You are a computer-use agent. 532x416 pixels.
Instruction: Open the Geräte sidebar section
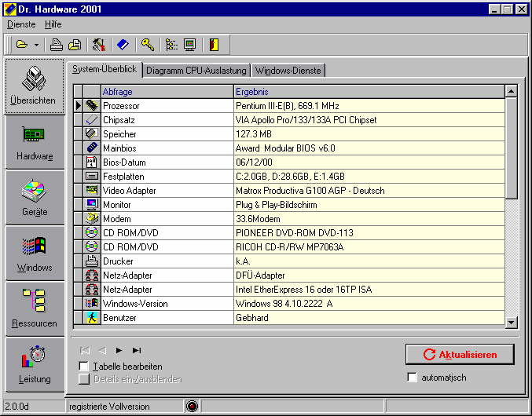point(34,198)
